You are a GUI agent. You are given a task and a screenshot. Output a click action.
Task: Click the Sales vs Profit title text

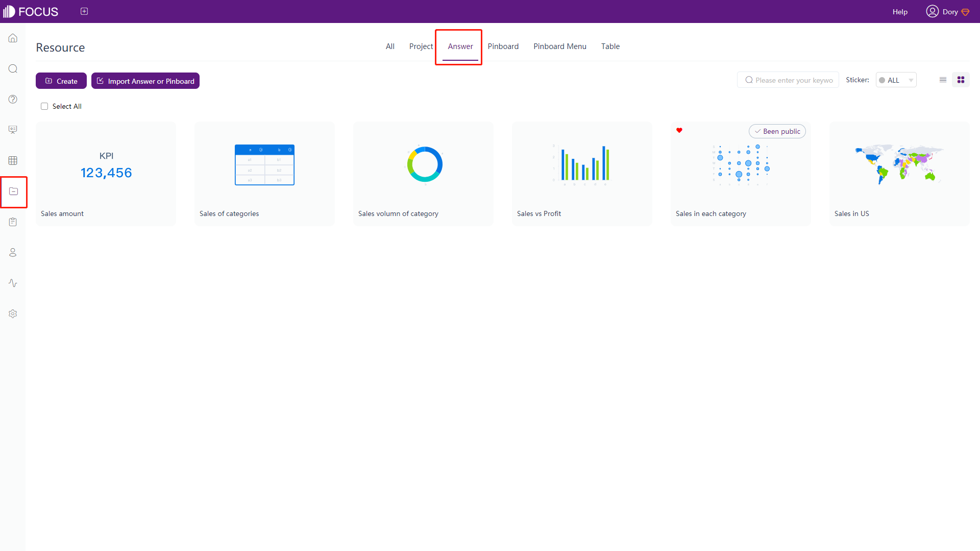point(538,213)
